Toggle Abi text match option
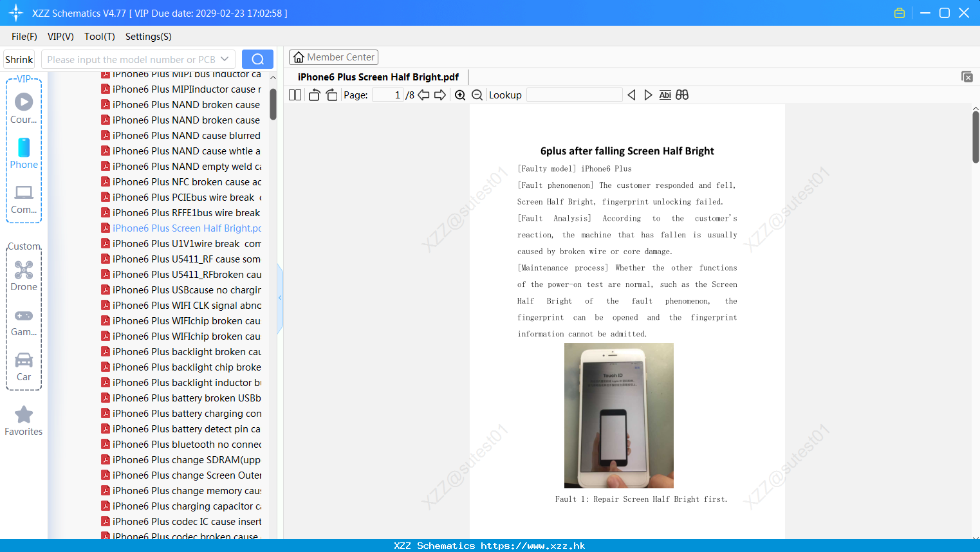This screenshot has width=980, height=552. [x=665, y=95]
